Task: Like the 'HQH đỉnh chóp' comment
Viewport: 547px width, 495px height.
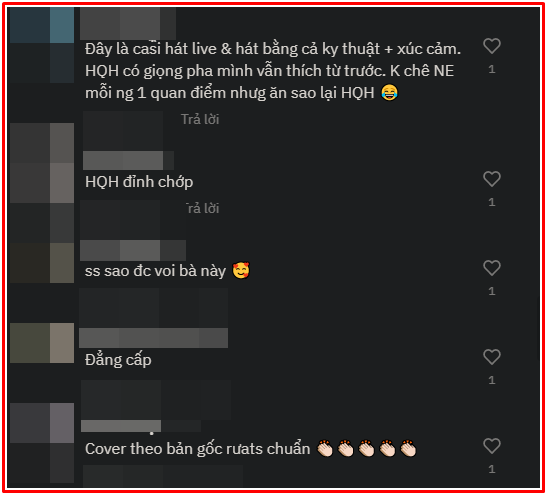Action: 492,179
